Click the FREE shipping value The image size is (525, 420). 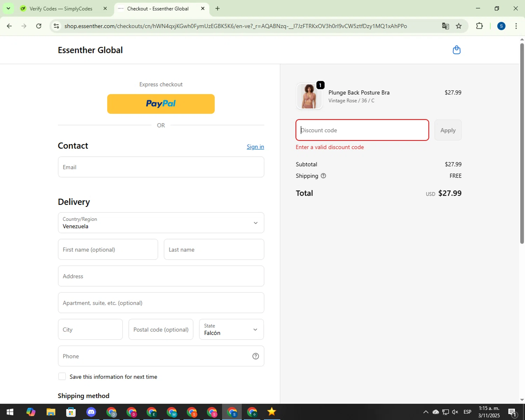point(455,176)
